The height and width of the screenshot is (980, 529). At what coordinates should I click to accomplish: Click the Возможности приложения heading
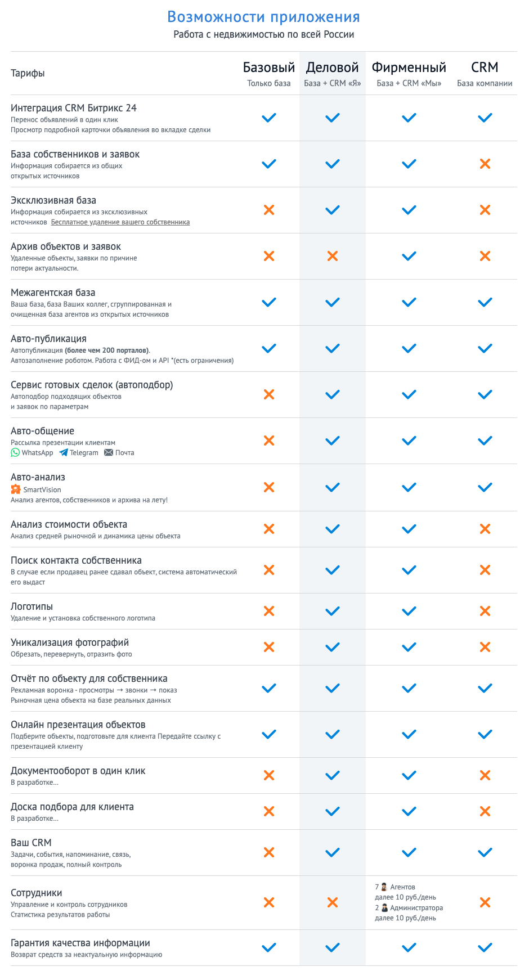coord(264,17)
